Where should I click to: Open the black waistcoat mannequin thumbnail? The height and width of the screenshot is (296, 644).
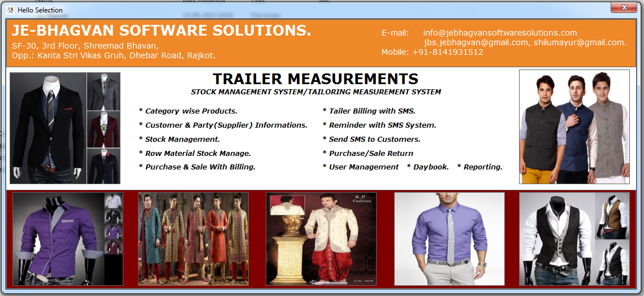coord(574,239)
